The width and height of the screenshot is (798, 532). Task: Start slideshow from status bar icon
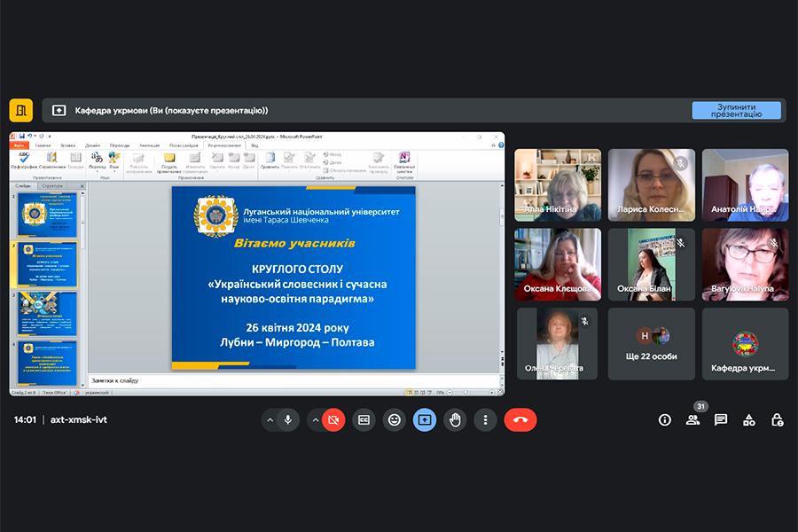[x=429, y=393]
